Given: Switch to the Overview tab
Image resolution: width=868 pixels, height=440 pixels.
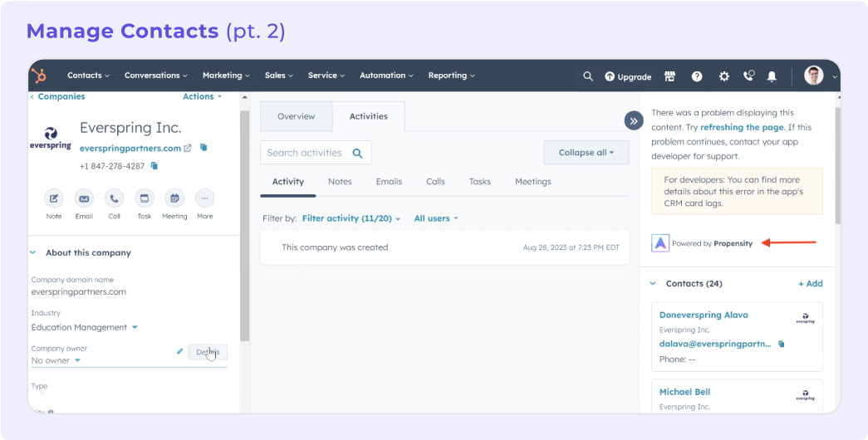Looking at the screenshot, I should 297,116.
